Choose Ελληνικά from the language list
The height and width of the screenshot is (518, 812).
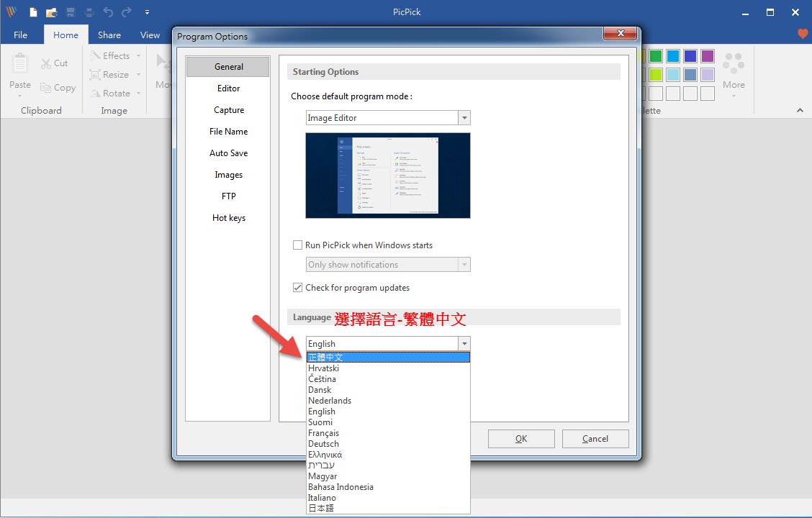(389, 455)
